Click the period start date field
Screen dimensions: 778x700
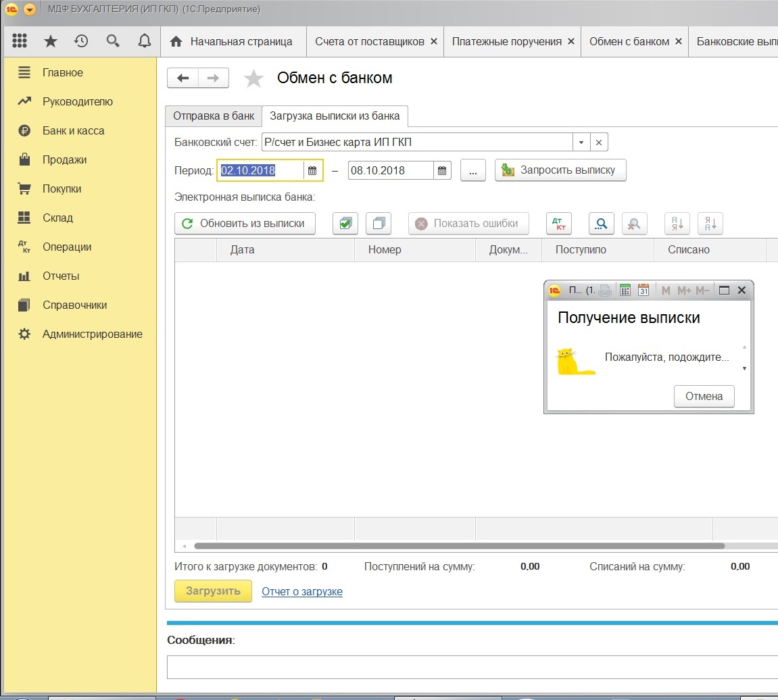point(260,171)
